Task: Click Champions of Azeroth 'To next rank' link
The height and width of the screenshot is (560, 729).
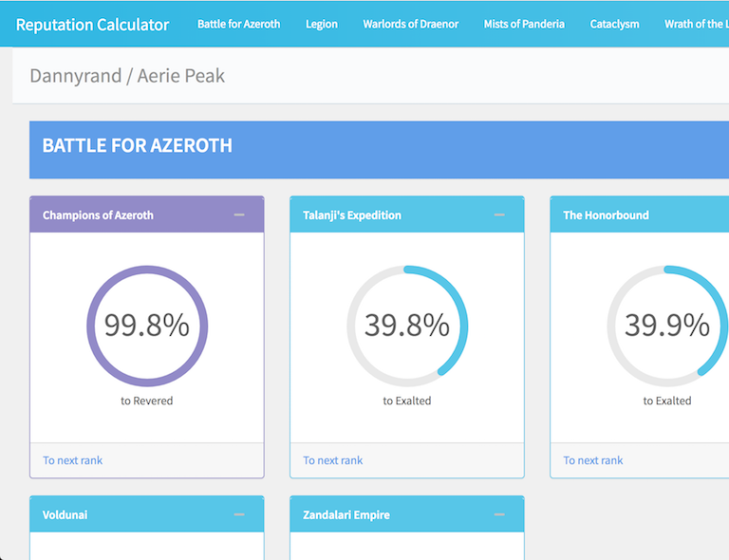Action: (x=72, y=460)
